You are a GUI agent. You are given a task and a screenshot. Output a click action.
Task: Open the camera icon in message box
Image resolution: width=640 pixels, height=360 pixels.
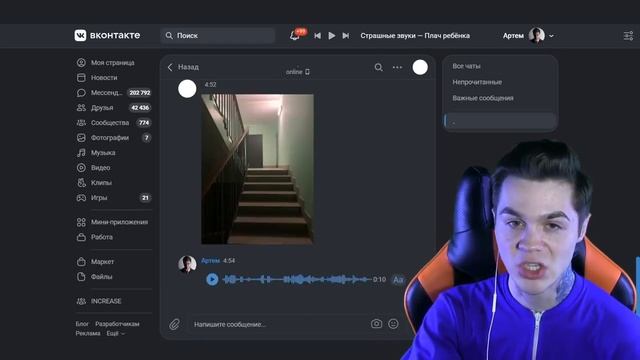coord(376,324)
